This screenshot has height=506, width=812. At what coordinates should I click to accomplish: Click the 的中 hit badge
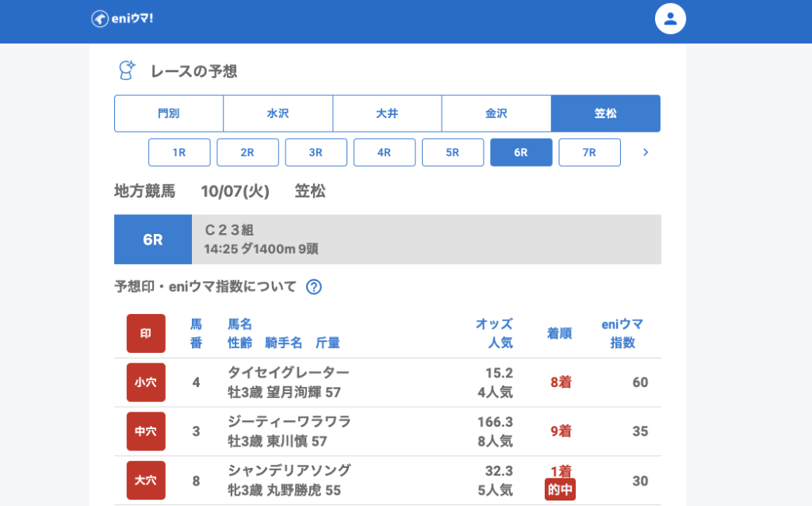pos(560,489)
